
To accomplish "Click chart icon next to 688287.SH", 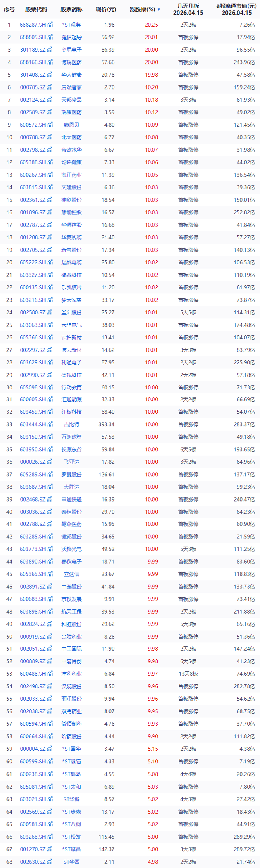I will 50,25.
